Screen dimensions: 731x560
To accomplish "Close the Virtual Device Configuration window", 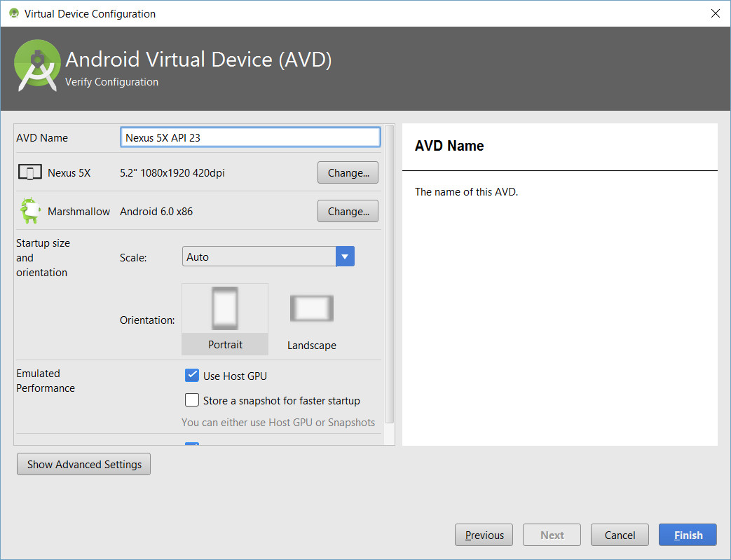I will (x=715, y=13).
